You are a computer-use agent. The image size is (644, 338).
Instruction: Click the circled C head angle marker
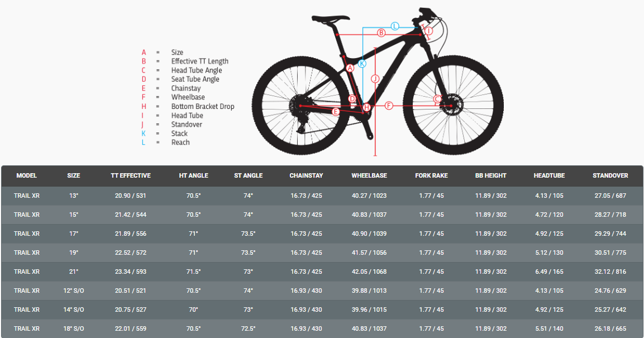click(438, 99)
